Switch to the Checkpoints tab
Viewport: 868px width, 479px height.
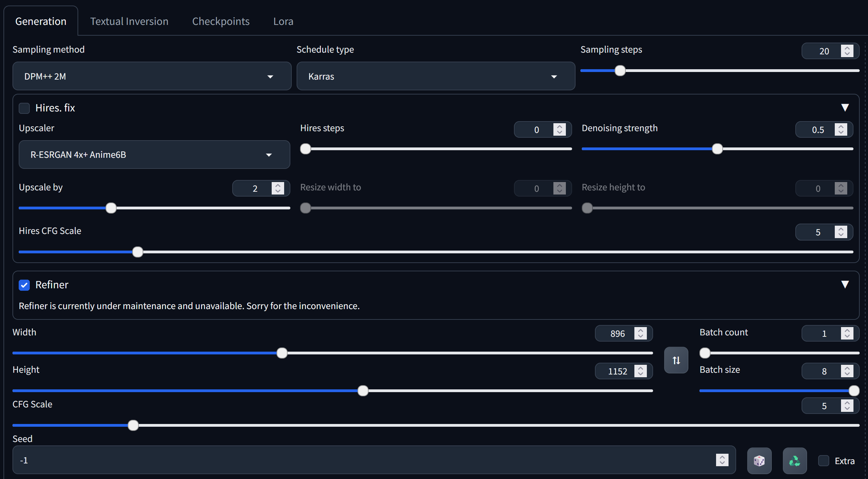click(x=221, y=21)
